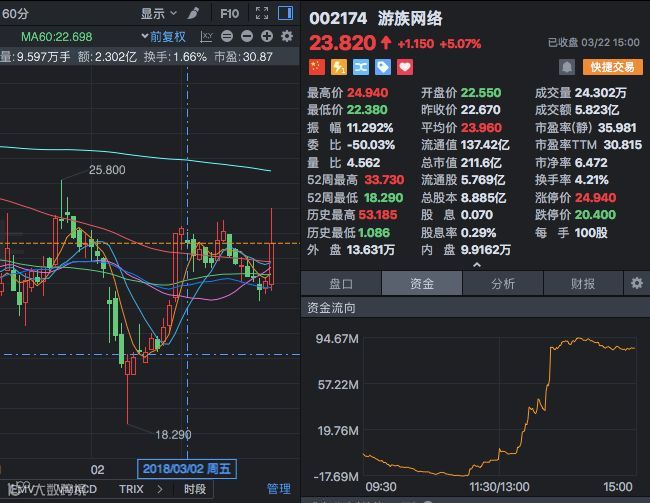Image resolution: width=650 pixels, height=503 pixels.
Task: Click the 换手率 4.21% value
Action: [592, 180]
